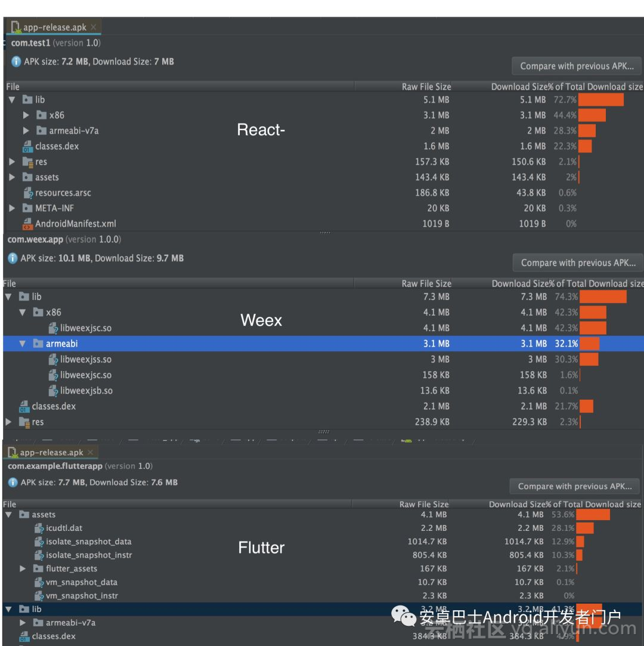Click 74.3% download bar for Weex lib
The image size is (644, 646).
[603, 296]
